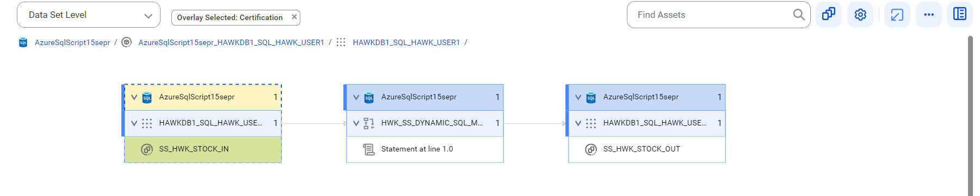980x196 pixels.
Task: Select the SS_HWK_STOCK_IN dataset
Action: pos(203,149)
